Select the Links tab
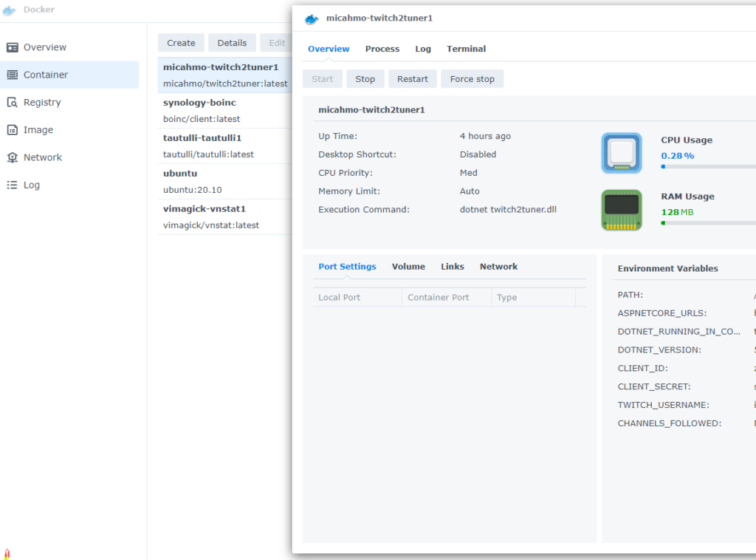Image resolution: width=756 pixels, height=560 pixels. point(453,267)
